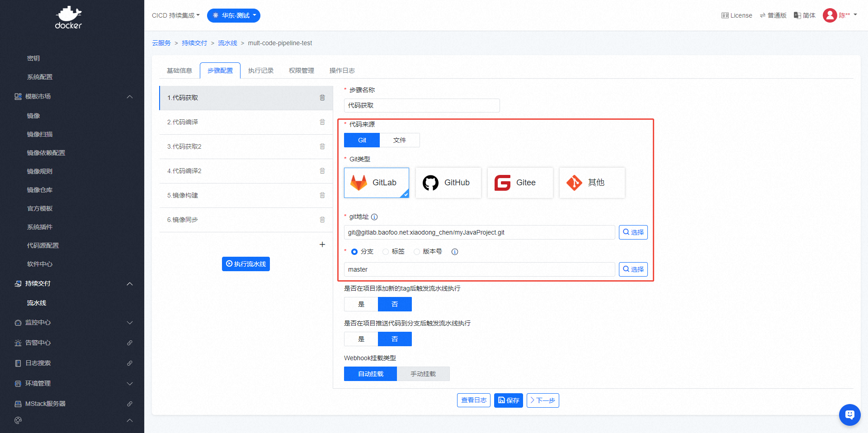Click the 执行流水线 button
This screenshot has width=868, height=433.
pos(246,264)
